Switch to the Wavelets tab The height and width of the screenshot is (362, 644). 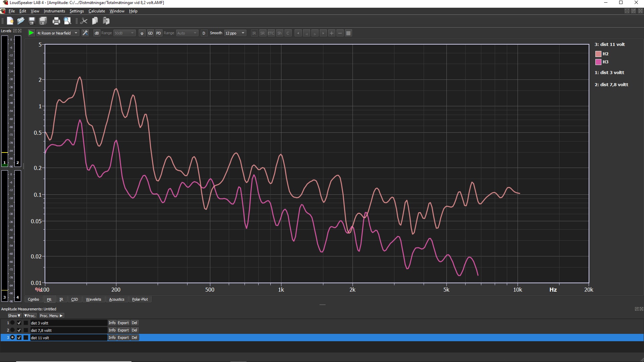(x=93, y=299)
